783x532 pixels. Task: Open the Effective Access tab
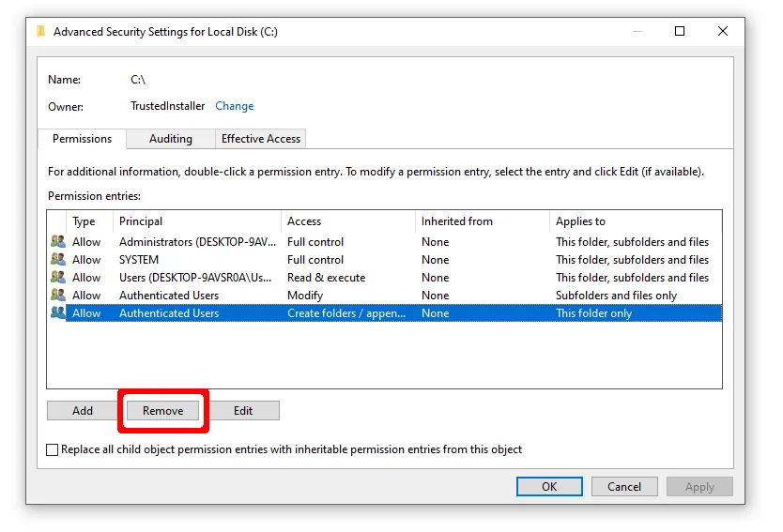[261, 139]
